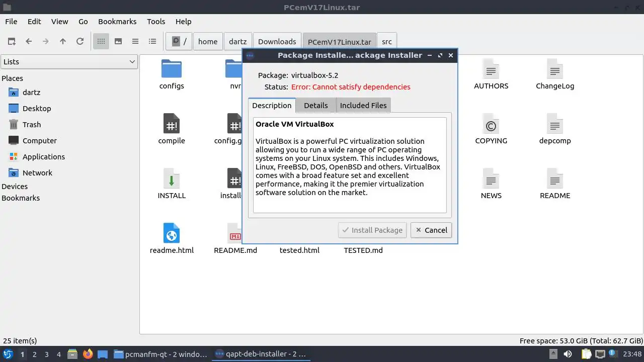Select the NEWS file icon

click(491, 178)
